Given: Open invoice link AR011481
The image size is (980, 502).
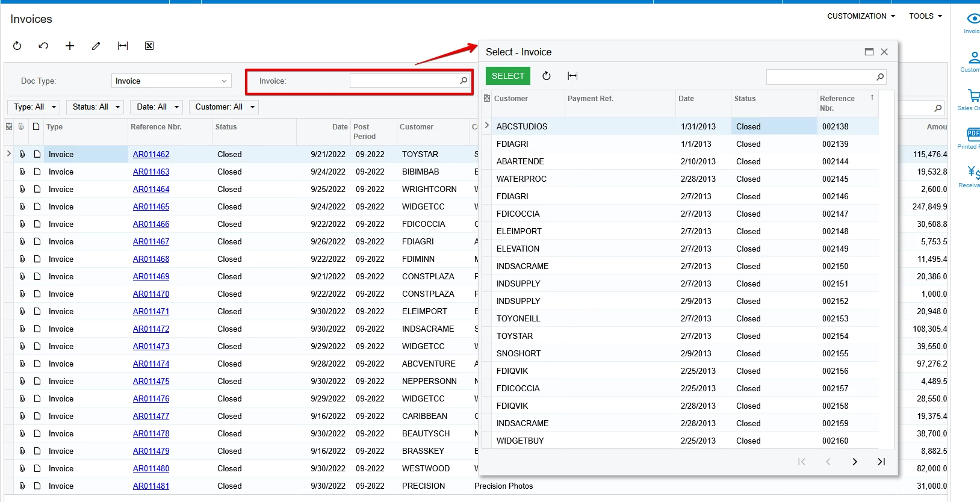Looking at the screenshot, I should [151, 486].
